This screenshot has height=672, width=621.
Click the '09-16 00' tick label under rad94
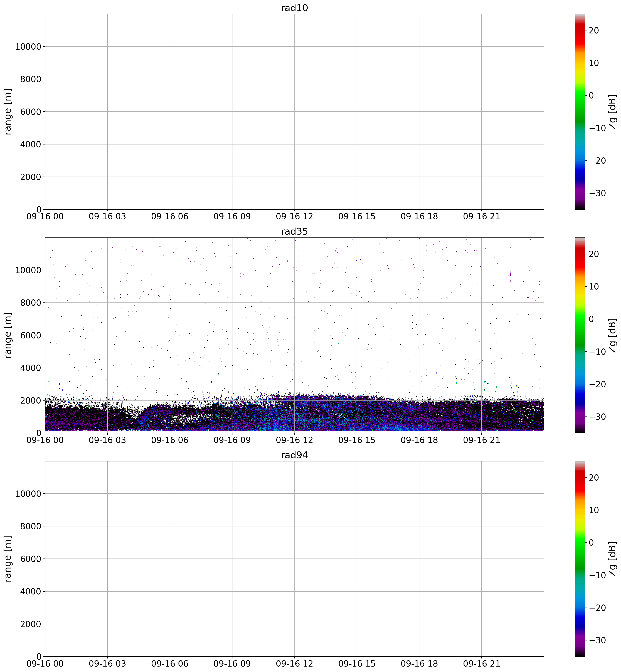click(x=45, y=664)
